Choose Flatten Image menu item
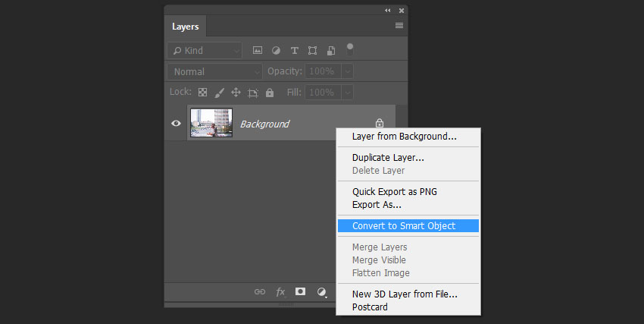The width and height of the screenshot is (644, 324). tap(408, 272)
